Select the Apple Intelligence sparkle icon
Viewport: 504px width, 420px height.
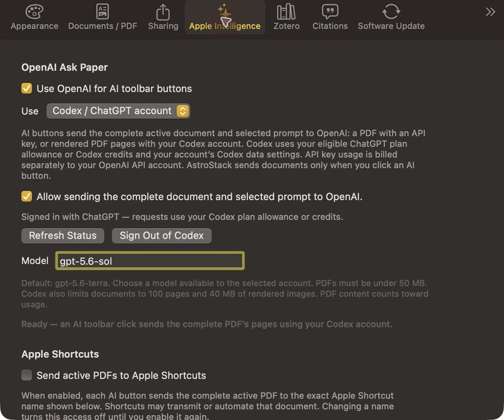tap(224, 11)
